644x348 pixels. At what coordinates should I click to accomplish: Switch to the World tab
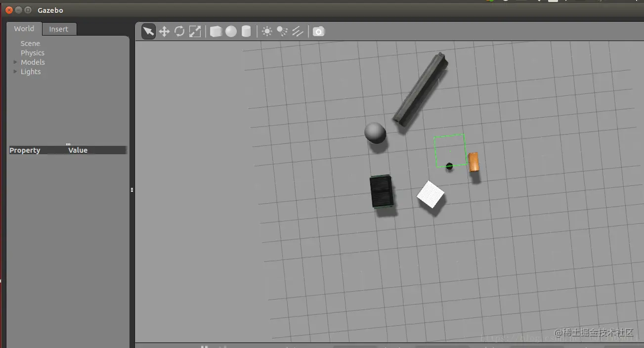coord(24,29)
